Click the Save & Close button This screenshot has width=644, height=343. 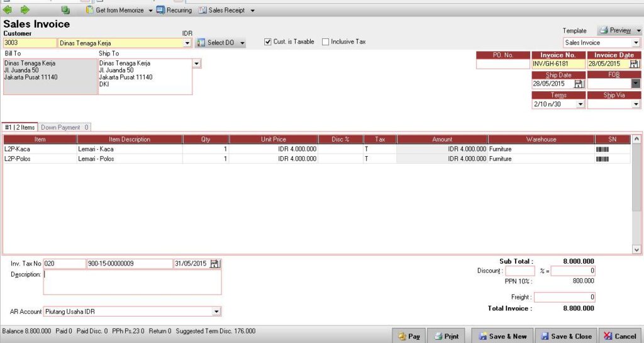565,336
